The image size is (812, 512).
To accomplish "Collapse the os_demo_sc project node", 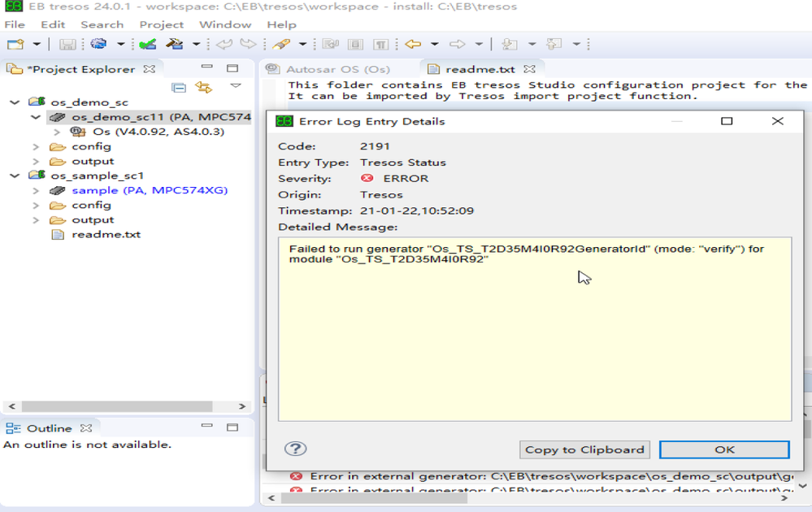I will point(12,102).
